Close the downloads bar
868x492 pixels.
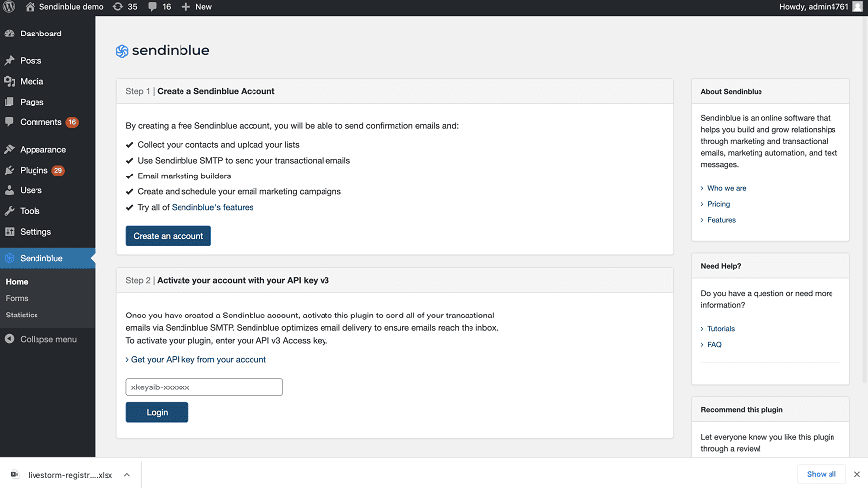point(857,474)
